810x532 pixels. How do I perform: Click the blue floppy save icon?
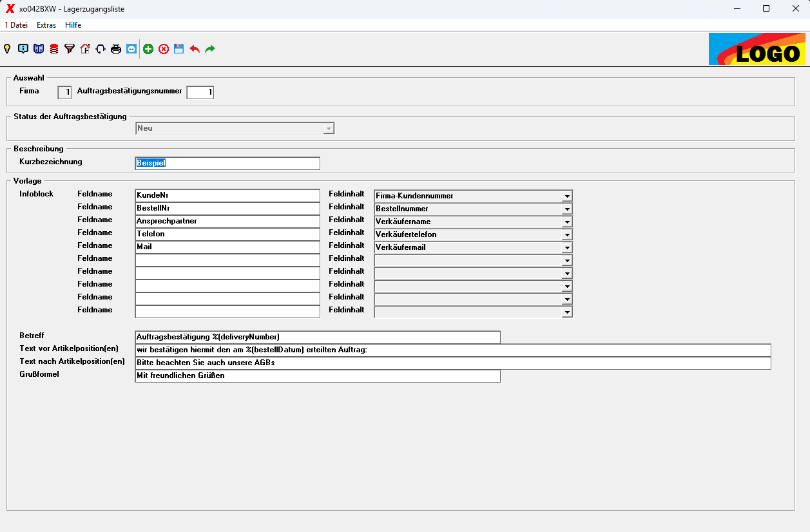click(x=179, y=49)
